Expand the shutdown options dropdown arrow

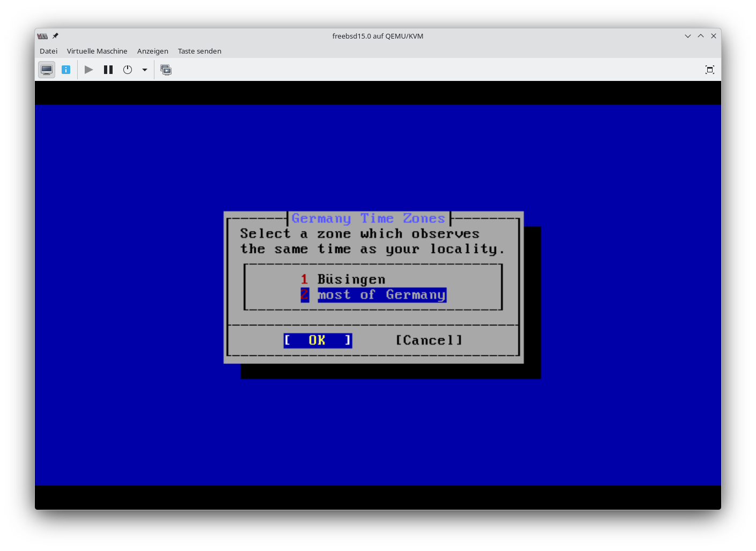point(145,70)
